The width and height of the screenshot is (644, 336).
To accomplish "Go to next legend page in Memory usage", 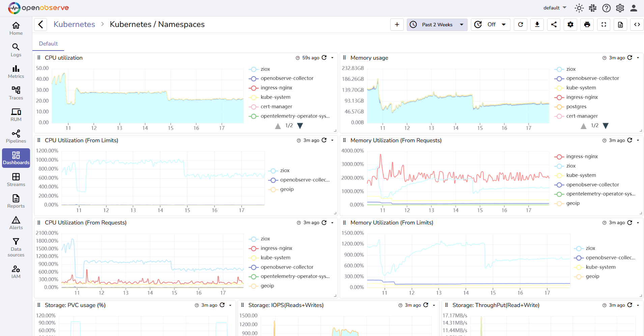I will [606, 126].
